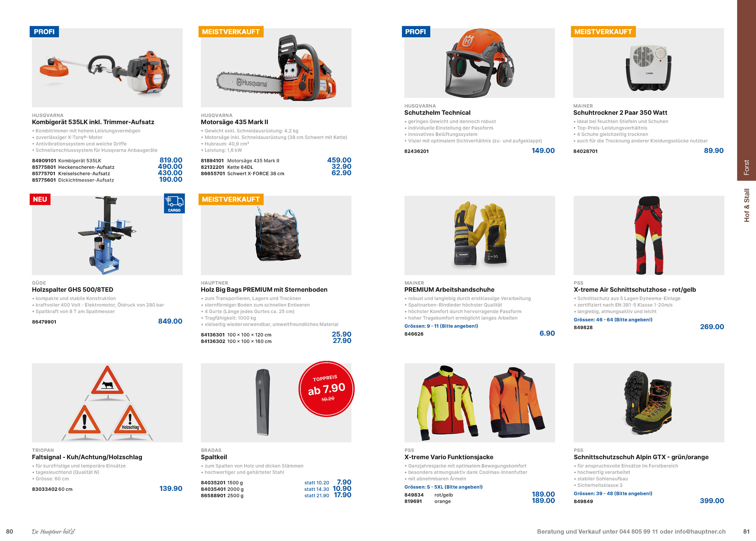Select the Hof & Stall side tab
Image resolution: width=756 pixels, height=541 pixels.
(x=747, y=206)
